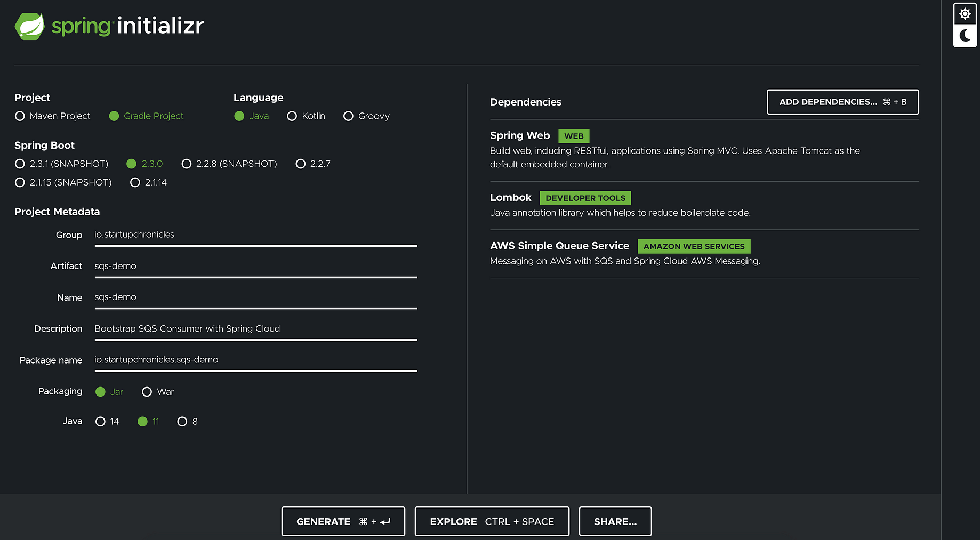Screen dimensions: 980x540
Task: Choose Kotlin as the language
Action: (x=306, y=116)
